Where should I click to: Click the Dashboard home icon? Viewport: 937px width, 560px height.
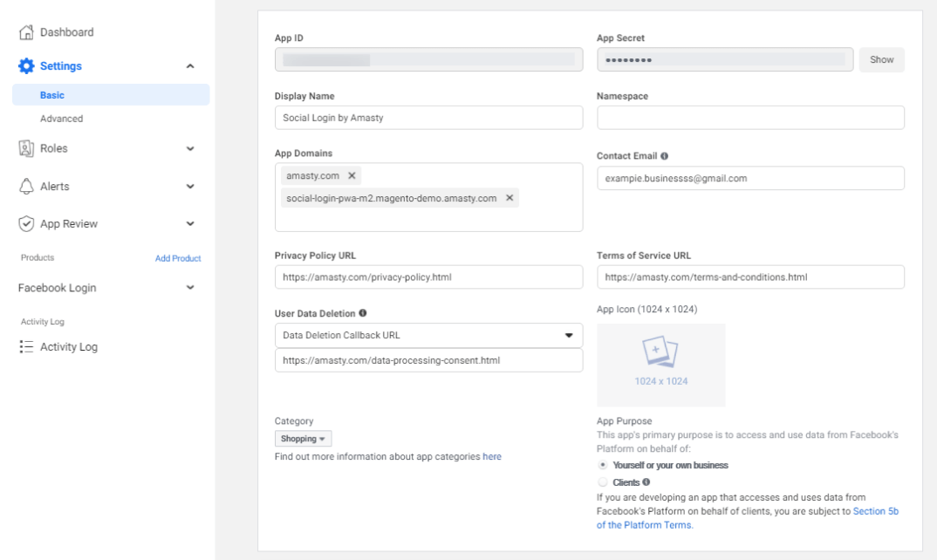(26, 32)
